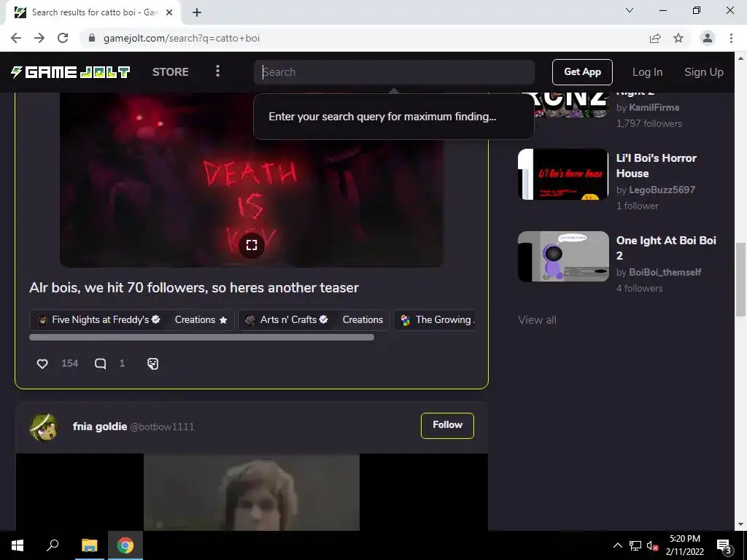Bookmark this page star icon
The image size is (747, 560).
(678, 38)
